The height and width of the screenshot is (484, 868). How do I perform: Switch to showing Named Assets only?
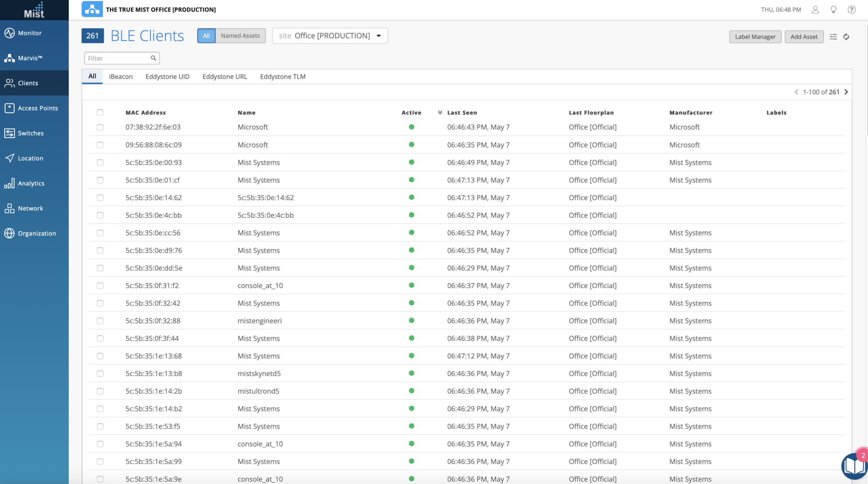pyautogui.click(x=240, y=36)
